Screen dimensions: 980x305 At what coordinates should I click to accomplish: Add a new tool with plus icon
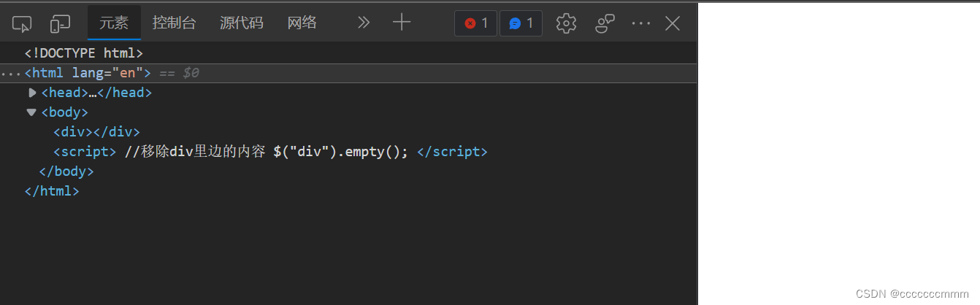[402, 23]
